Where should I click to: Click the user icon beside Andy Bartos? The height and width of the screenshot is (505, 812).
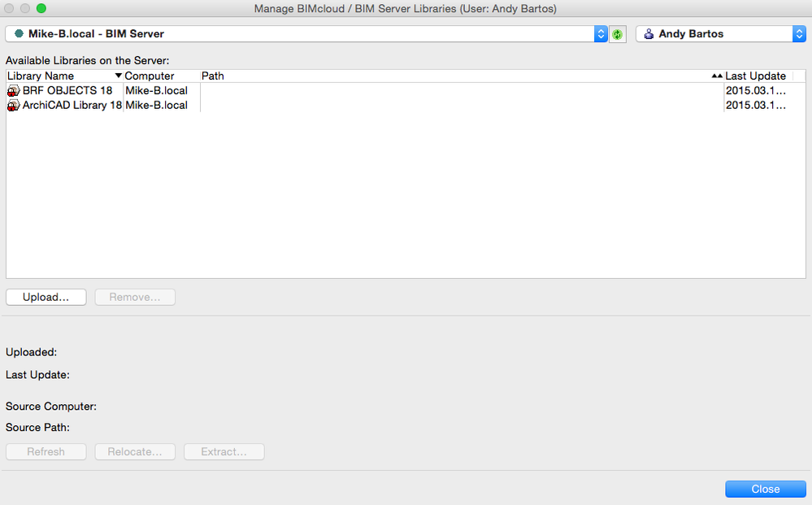[649, 34]
